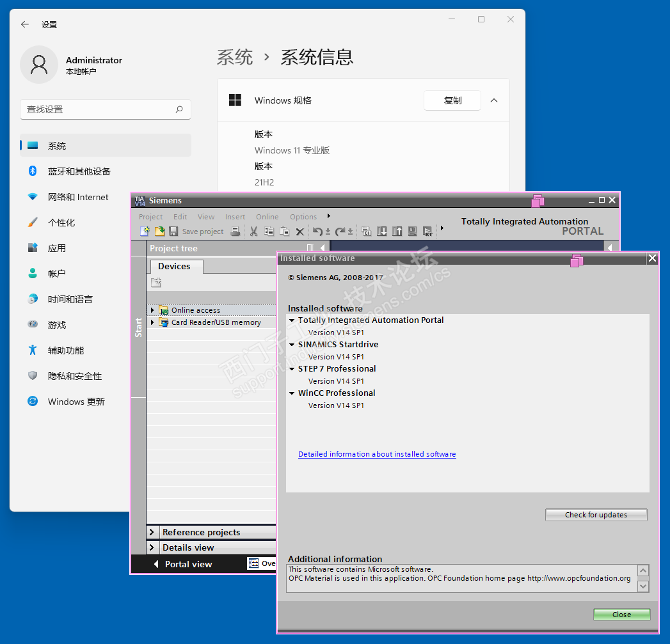670x644 pixels.
Task: Click the Delete X icon in toolbar
Action: click(x=300, y=232)
